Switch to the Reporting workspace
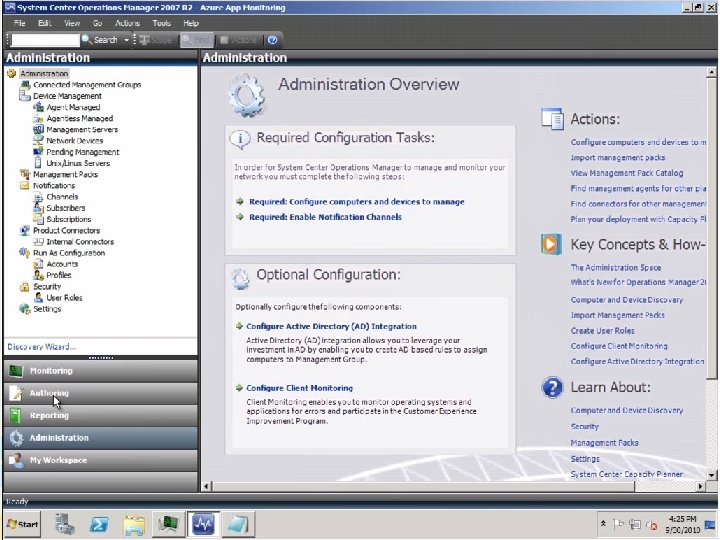 click(x=101, y=416)
